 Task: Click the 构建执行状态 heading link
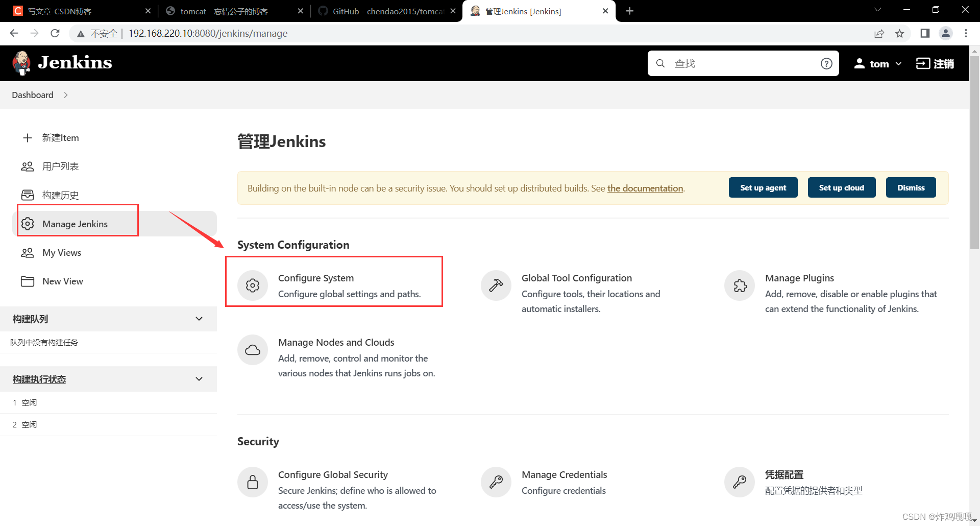coord(39,379)
